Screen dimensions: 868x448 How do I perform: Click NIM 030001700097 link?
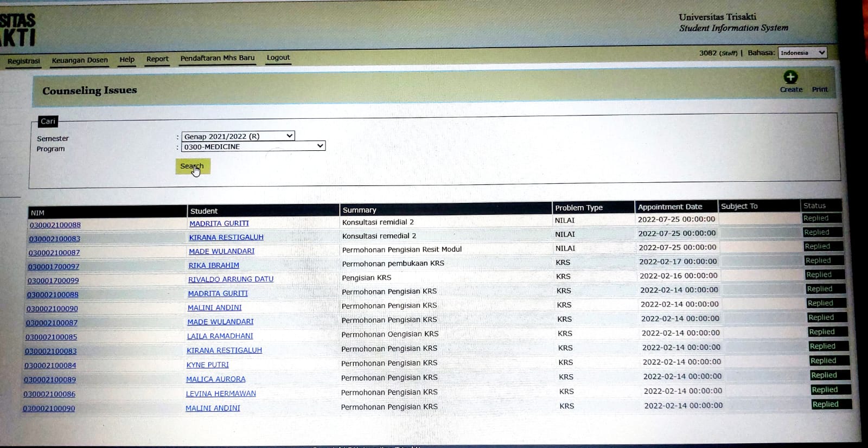tap(54, 267)
